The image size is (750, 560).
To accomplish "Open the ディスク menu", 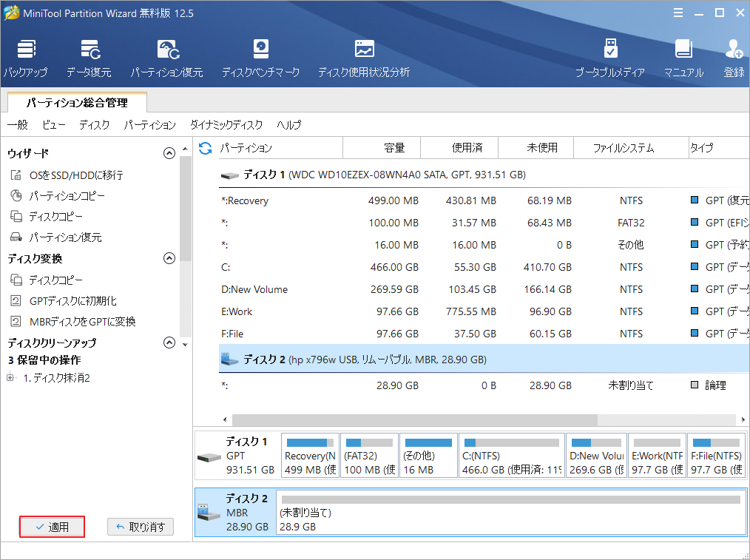I will coord(94,125).
